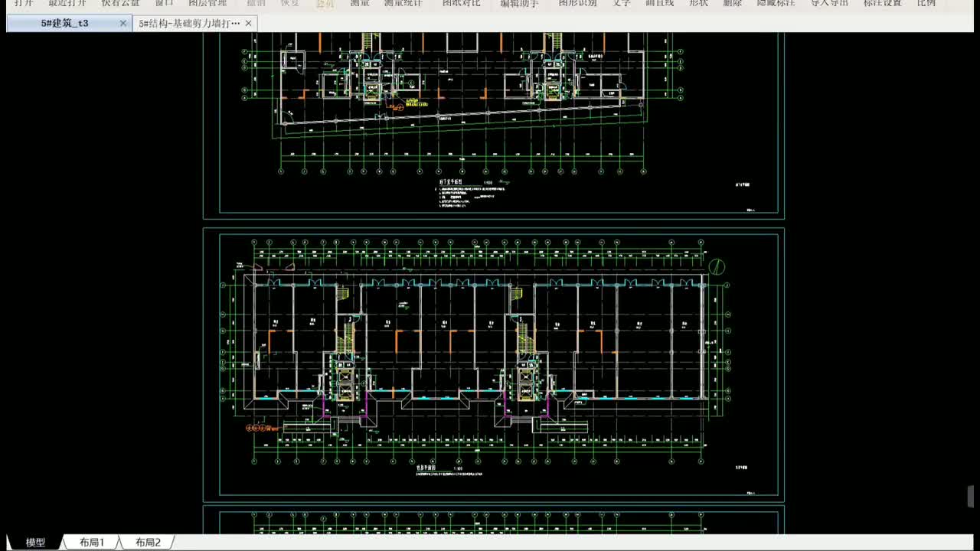This screenshot has height=551, width=980.
Task: Open 图层管理 layer manager
Action: pos(207,3)
